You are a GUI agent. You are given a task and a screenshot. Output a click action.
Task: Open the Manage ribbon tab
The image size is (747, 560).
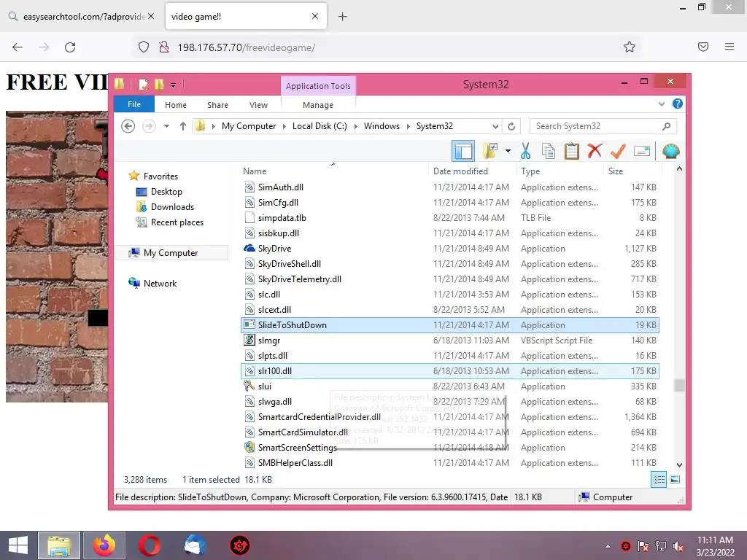click(318, 105)
